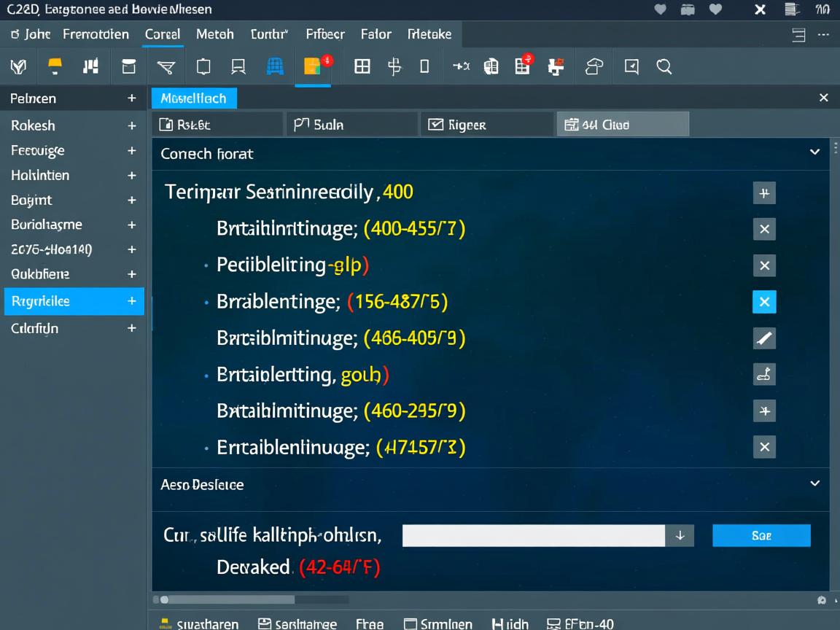Click the horizontal scrollbar at panel bottom

(x=226, y=599)
